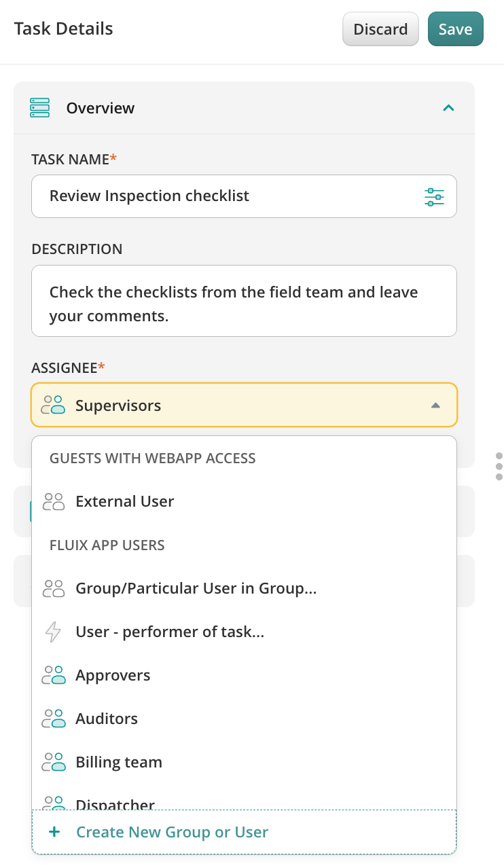Click the Approvers group icon
Screen dimensions: 504x868
[53, 676]
